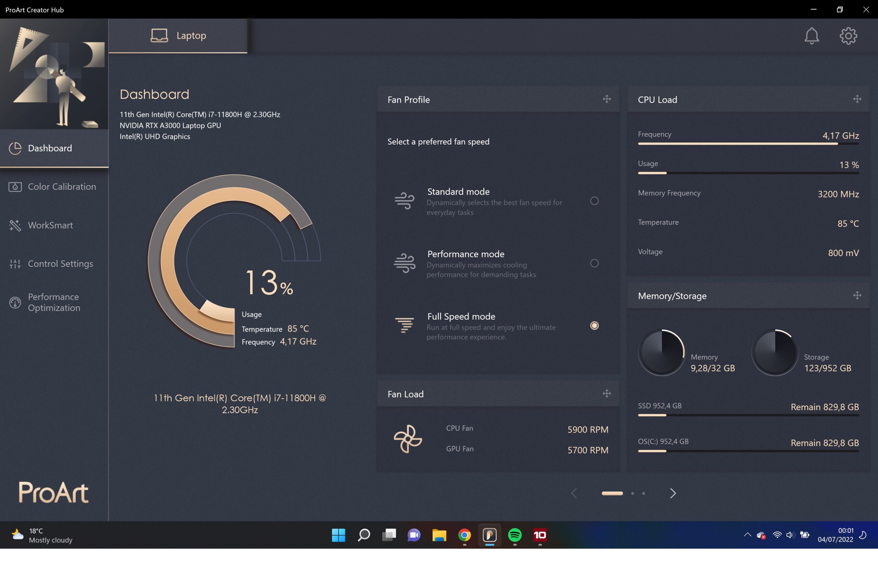Click the Laptop tab label
This screenshot has height=588, width=878.
click(x=191, y=36)
